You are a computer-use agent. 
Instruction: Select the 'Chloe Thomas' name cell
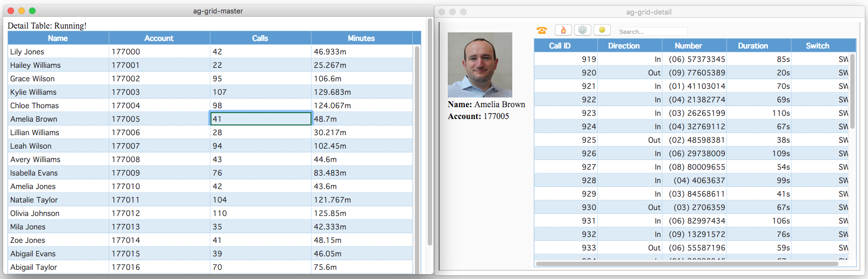click(58, 106)
